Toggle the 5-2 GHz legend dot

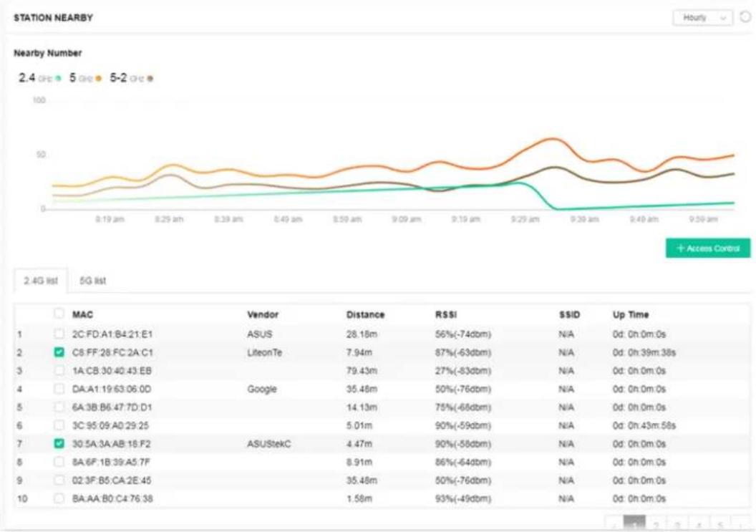[150, 78]
